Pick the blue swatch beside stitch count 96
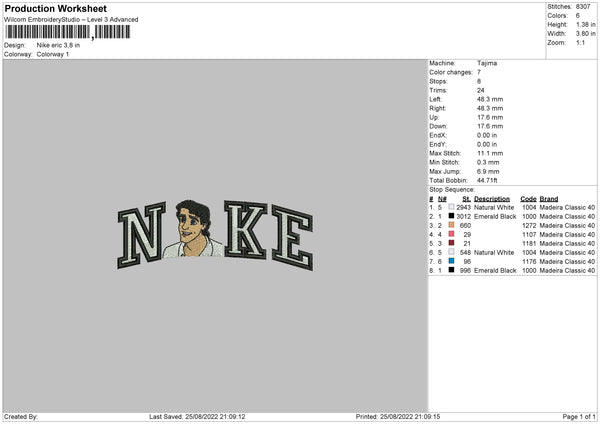 [x=451, y=261]
